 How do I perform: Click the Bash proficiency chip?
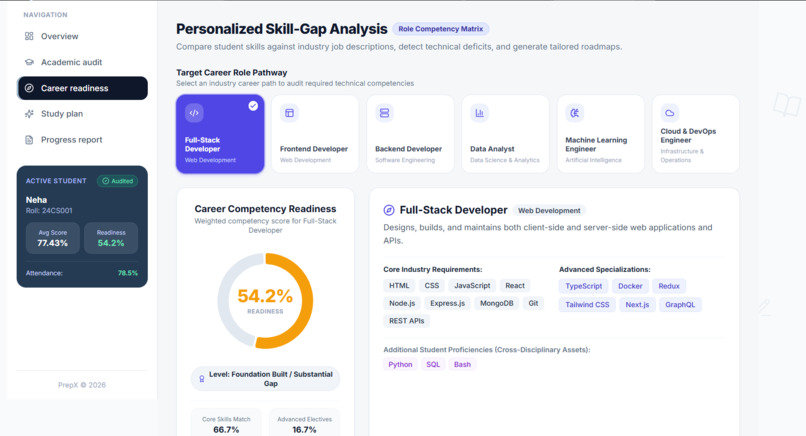click(462, 364)
